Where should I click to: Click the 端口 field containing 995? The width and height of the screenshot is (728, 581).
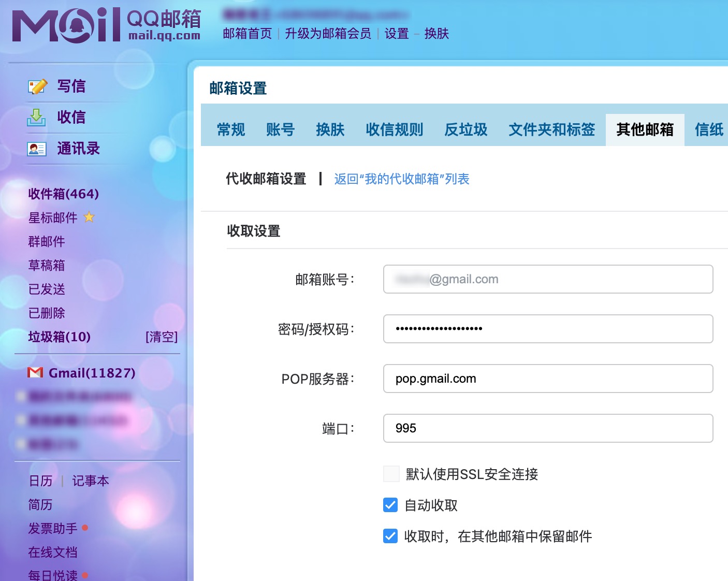[548, 428]
